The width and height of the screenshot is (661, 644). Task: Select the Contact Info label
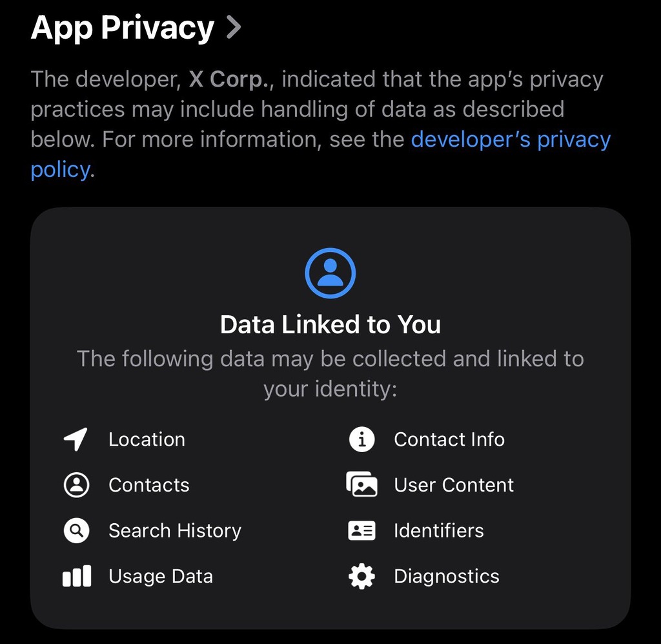[449, 439]
